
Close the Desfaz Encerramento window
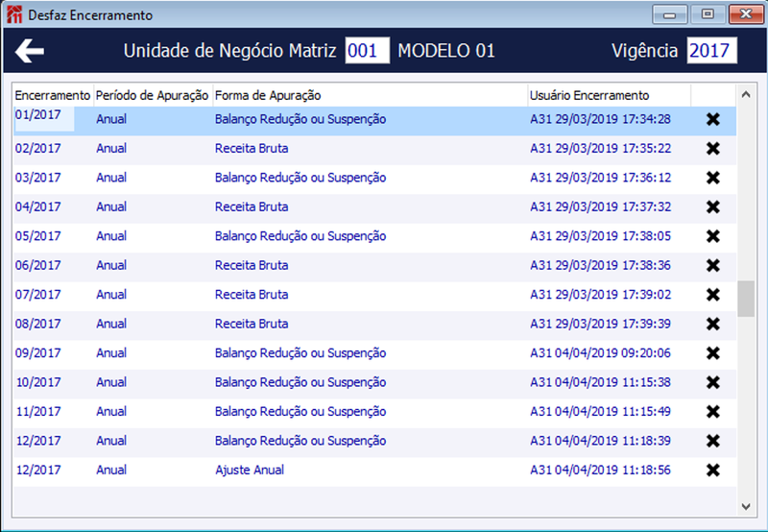click(x=746, y=14)
